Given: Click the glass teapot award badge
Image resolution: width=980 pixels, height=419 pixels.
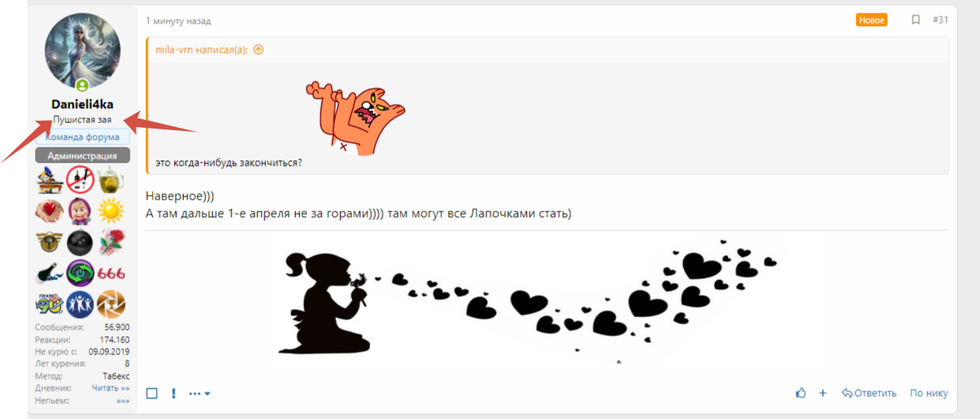Looking at the screenshot, I should pos(111,180).
